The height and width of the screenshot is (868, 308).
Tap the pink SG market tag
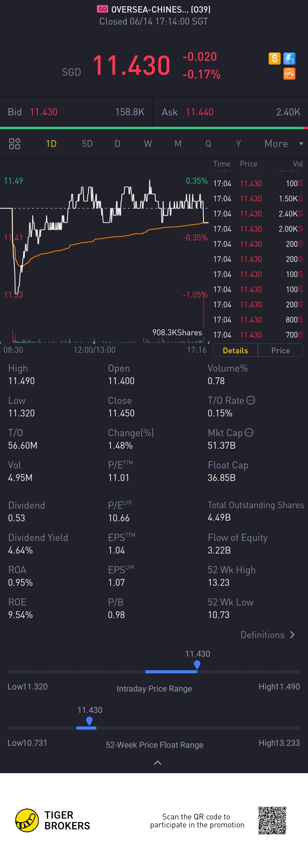[103, 9]
